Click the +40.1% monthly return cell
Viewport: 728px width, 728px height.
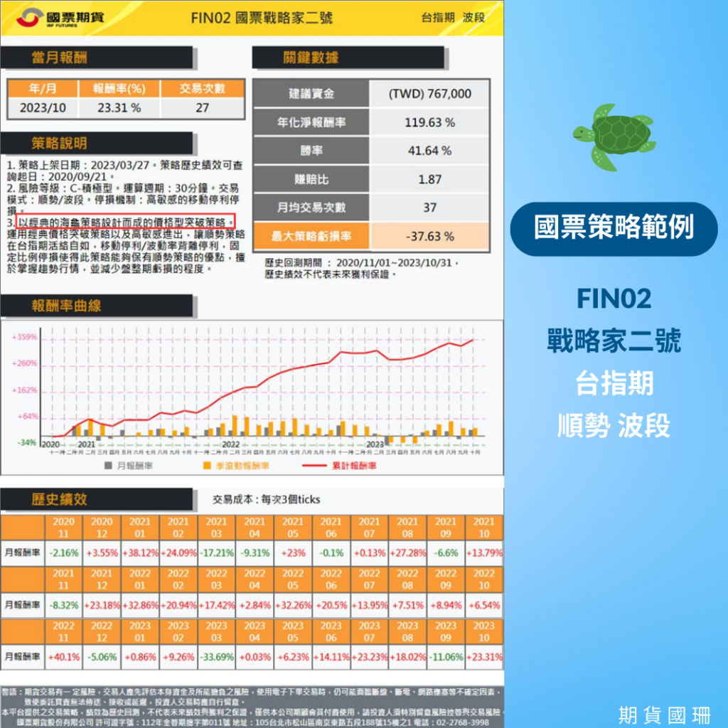pyautogui.click(x=64, y=657)
